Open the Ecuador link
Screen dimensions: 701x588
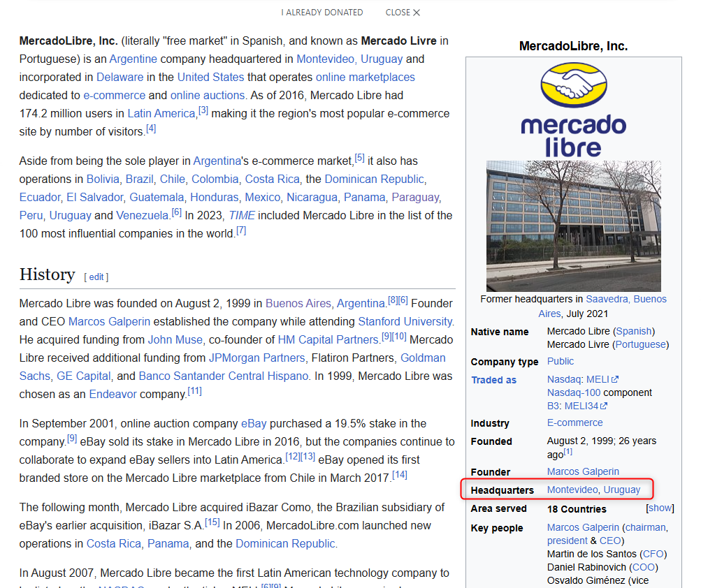(40, 198)
